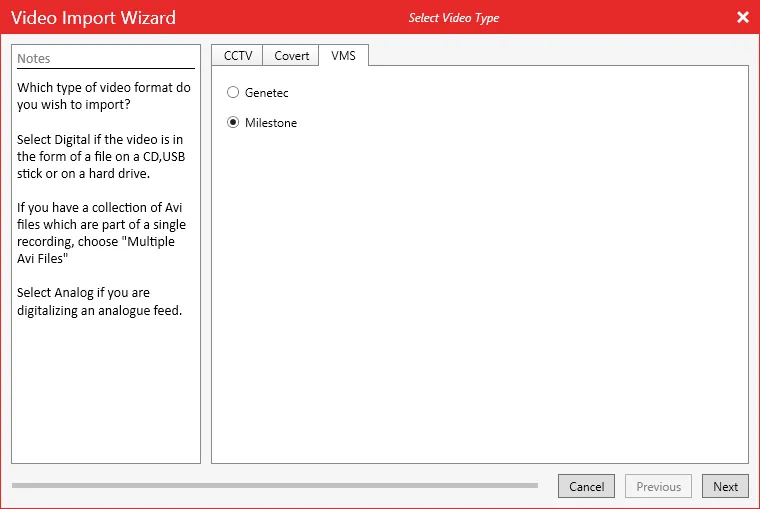The height and width of the screenshot is (509, 760).
Task: Cancel the video import wizard
Action: coord(586,486)
